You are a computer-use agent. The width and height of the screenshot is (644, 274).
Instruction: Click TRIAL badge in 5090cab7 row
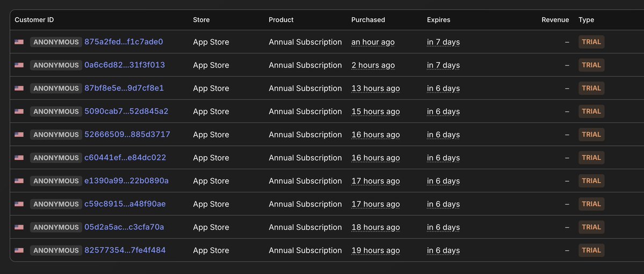click(x=591, y=111)
